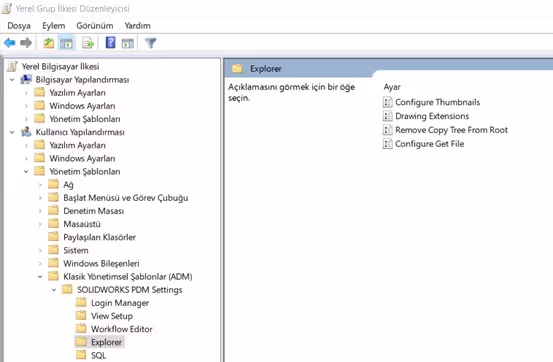The height and width of the screenshot is (362, 553).
Task: Click the SOLIDWORKS PDM Settings folder icon
Action: [x=67, y=289]
